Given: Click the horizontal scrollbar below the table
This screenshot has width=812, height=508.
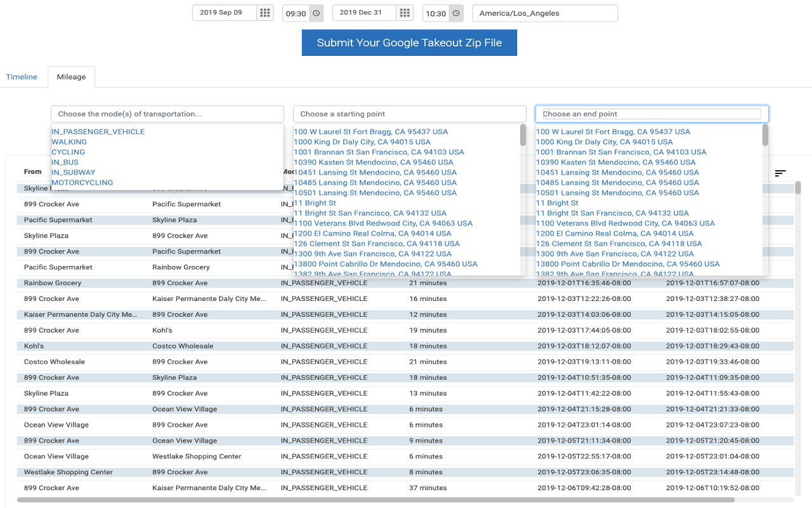Looking at the screenshot, I should (406, 502).
